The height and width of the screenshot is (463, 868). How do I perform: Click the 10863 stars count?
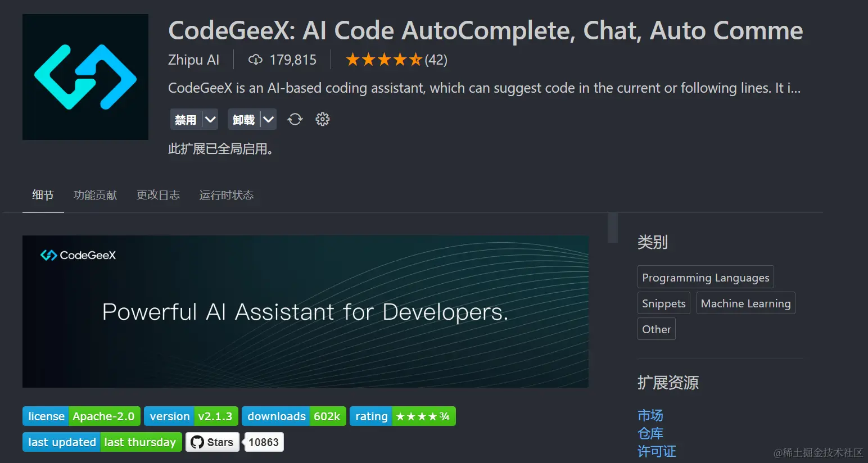[x=264, y=442]
